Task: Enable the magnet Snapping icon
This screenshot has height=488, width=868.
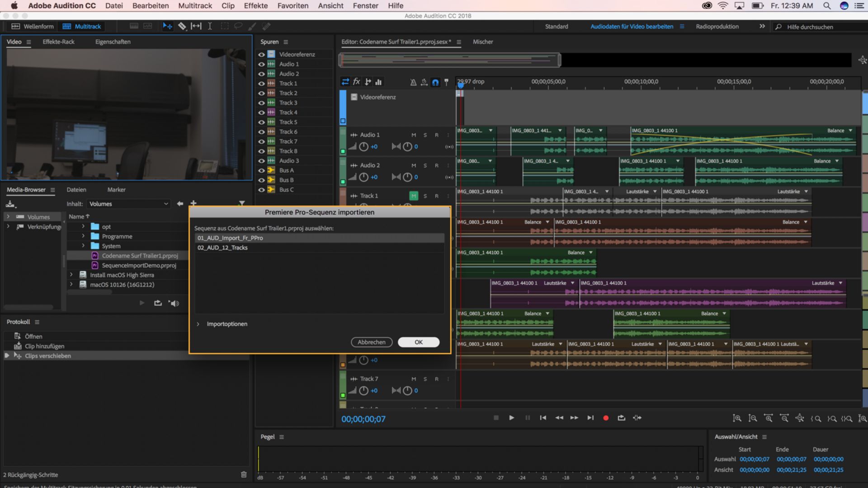Action: click(x=435, y=82)
